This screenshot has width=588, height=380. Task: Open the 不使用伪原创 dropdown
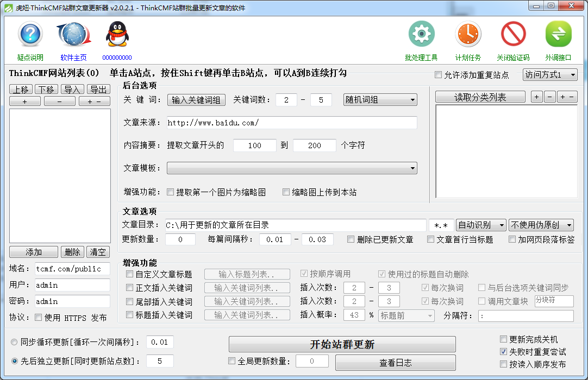point(541,225)
